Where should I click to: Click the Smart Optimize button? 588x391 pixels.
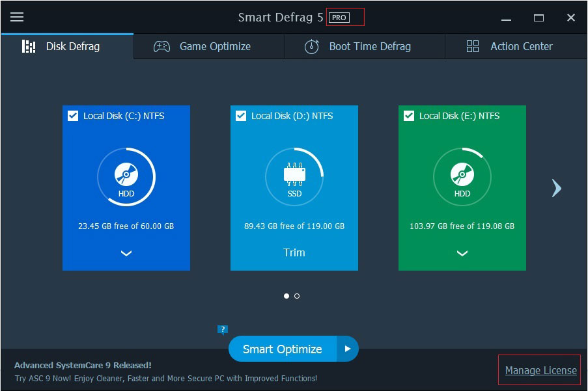[283, 349]
